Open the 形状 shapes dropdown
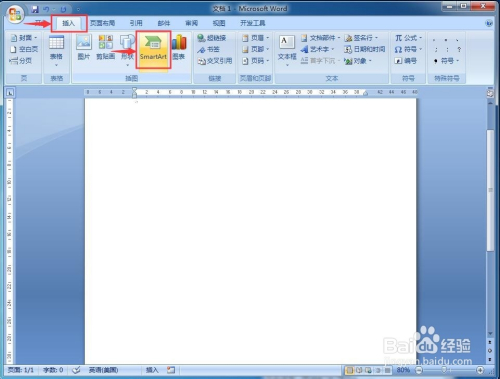500x379 pixels. coord(127,50)
